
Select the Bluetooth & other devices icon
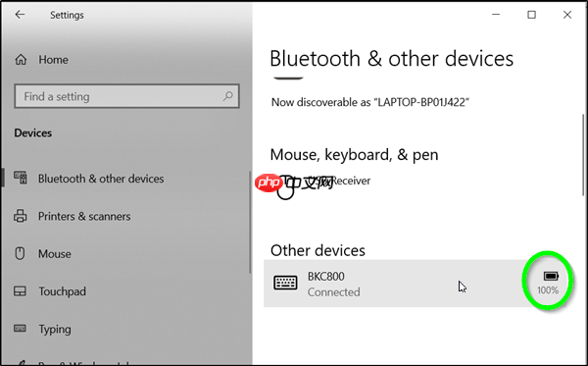(21, 178)
